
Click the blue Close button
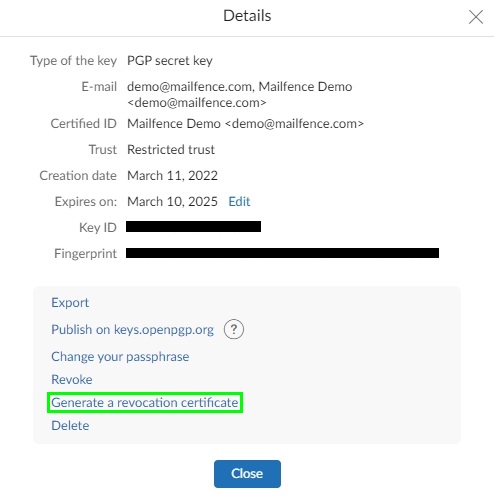(247, 474)
